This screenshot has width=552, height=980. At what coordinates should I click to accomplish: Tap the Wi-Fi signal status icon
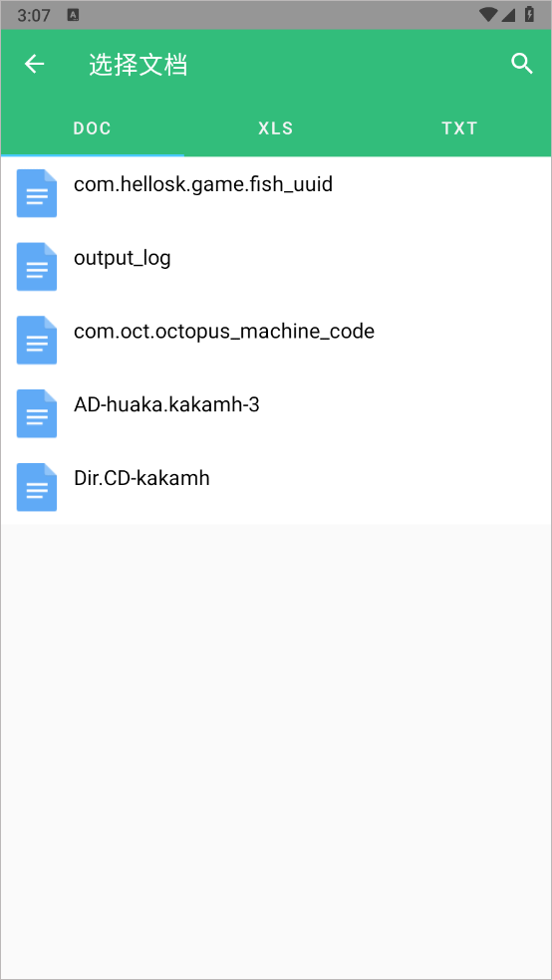click(488, 14)
